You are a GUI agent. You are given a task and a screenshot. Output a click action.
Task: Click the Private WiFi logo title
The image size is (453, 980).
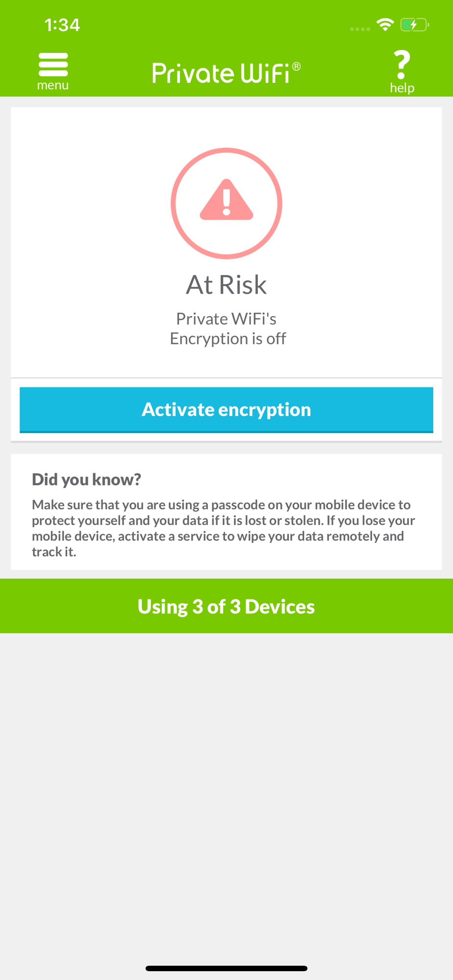click(221, 73)
